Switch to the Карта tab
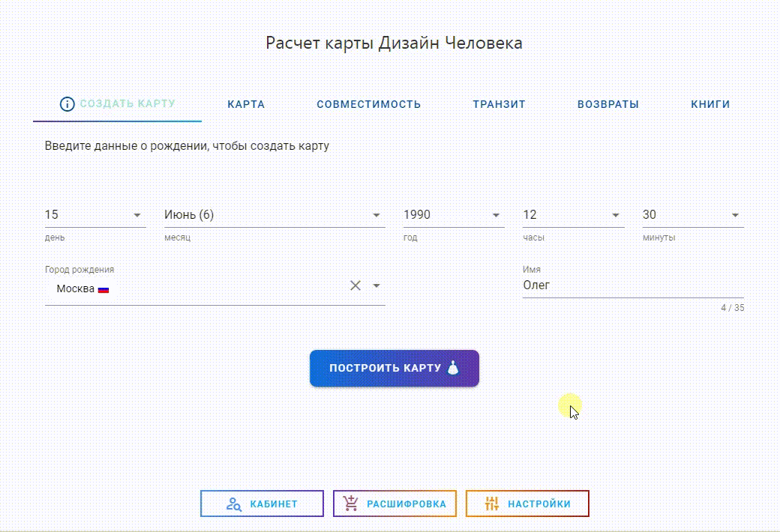Screen dimensions: 780x532 246,104
